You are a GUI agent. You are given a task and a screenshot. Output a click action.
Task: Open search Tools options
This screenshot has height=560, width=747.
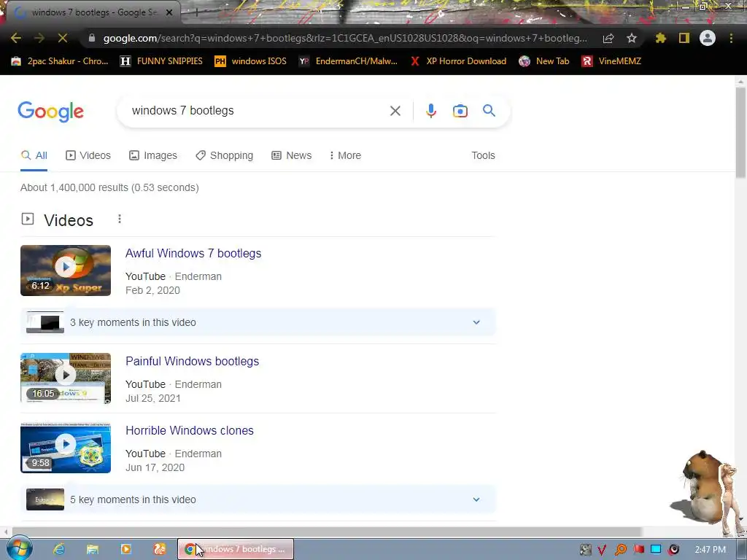point(483,156)
